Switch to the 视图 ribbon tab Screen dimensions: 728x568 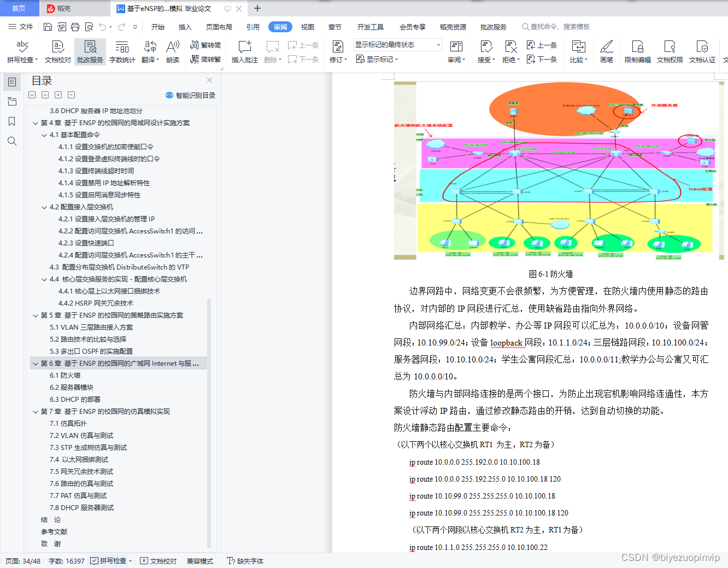coord(307,26)
